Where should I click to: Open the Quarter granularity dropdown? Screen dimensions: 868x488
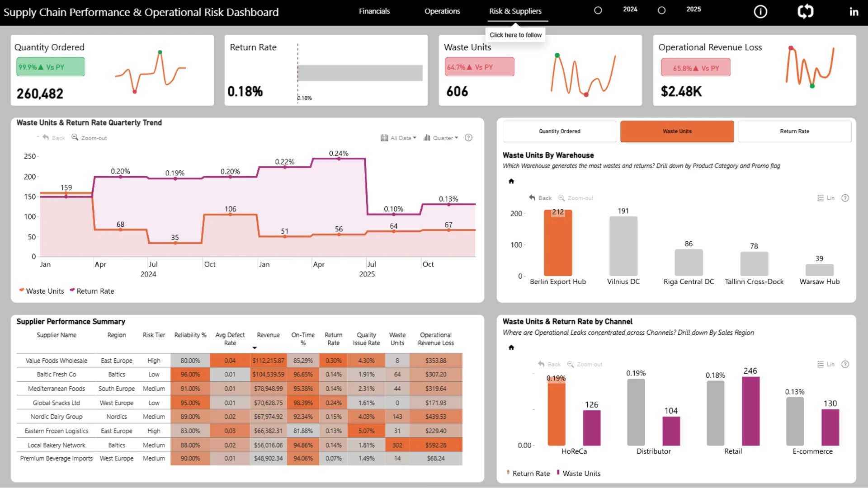441,138
